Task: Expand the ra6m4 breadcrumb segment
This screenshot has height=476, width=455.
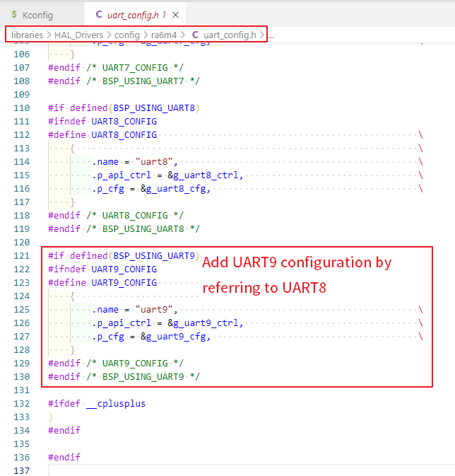Action: click(x=164, y=35)
